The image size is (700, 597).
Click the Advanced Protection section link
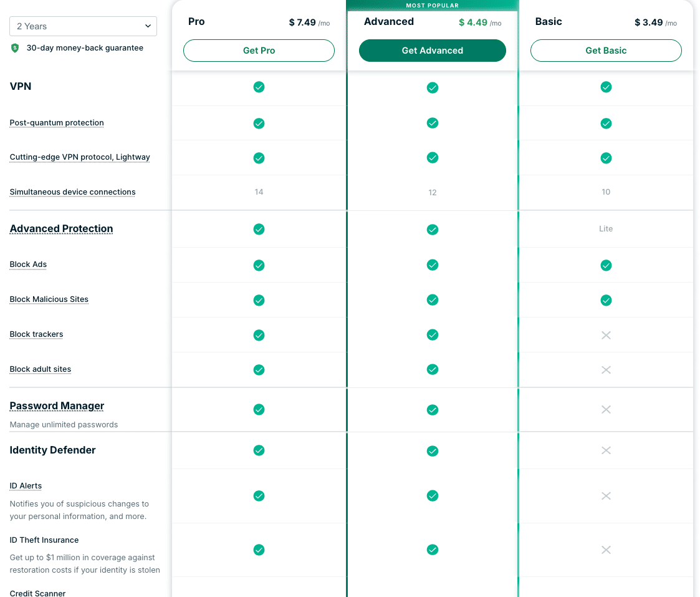click(x=61, y=228)
